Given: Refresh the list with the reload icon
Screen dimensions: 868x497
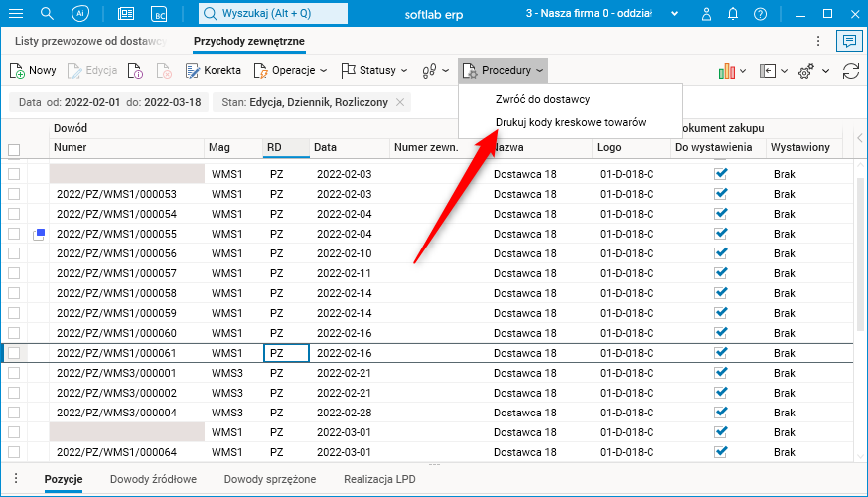Looking at the screenshot, I should pyautogui.click(x=851, y=71).
